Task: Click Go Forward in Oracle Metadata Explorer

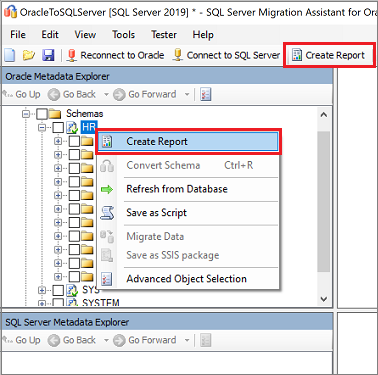Action: 144,94
